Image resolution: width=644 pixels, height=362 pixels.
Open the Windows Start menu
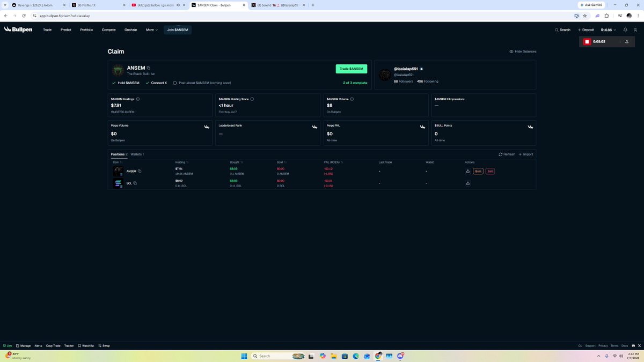pos(244,356)
